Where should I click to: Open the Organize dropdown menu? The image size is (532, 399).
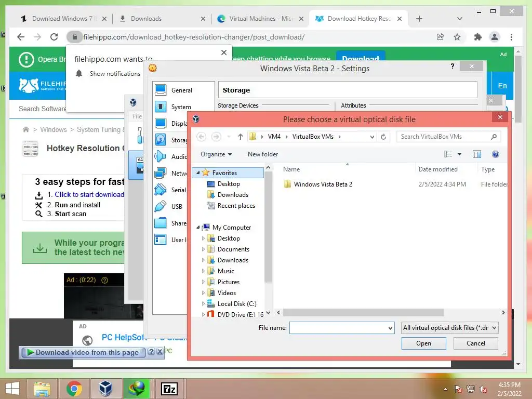pyautogui.click(x=216, y=154)
